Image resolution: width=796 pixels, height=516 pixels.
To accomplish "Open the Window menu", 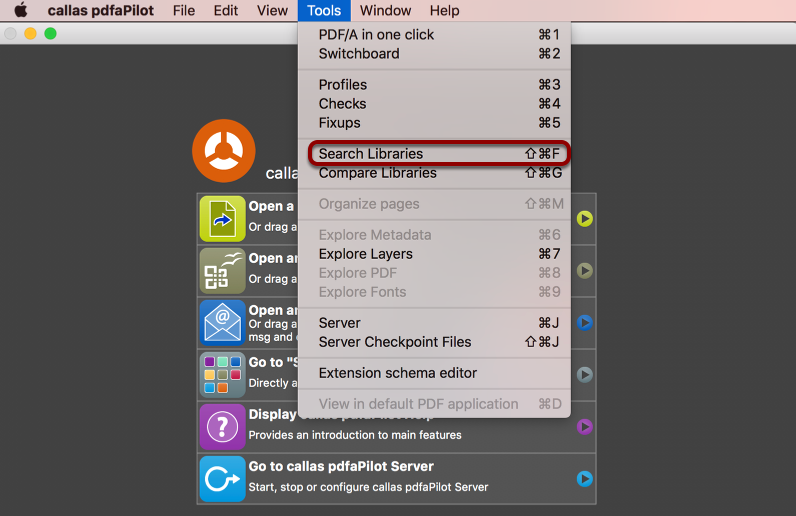I will (x=386, y=10).
